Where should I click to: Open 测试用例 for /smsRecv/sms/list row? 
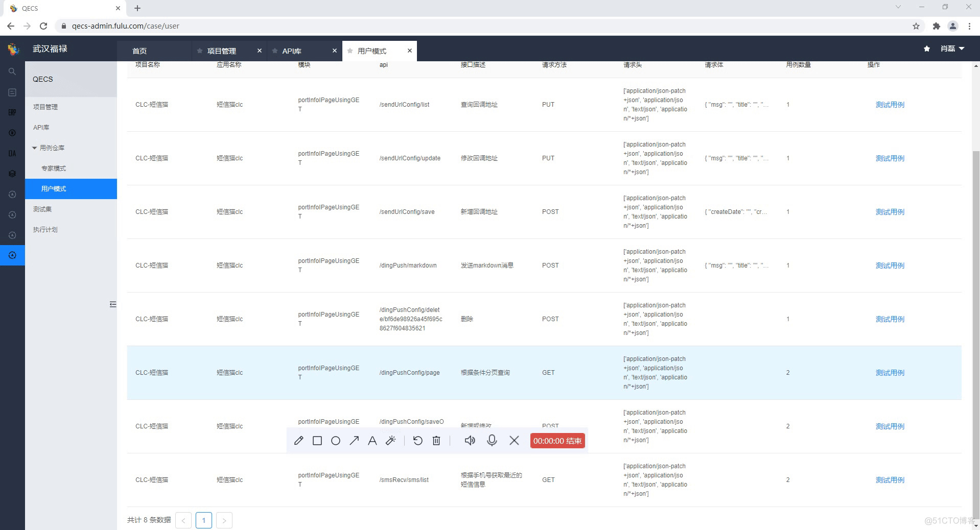[x=890, y=480]
